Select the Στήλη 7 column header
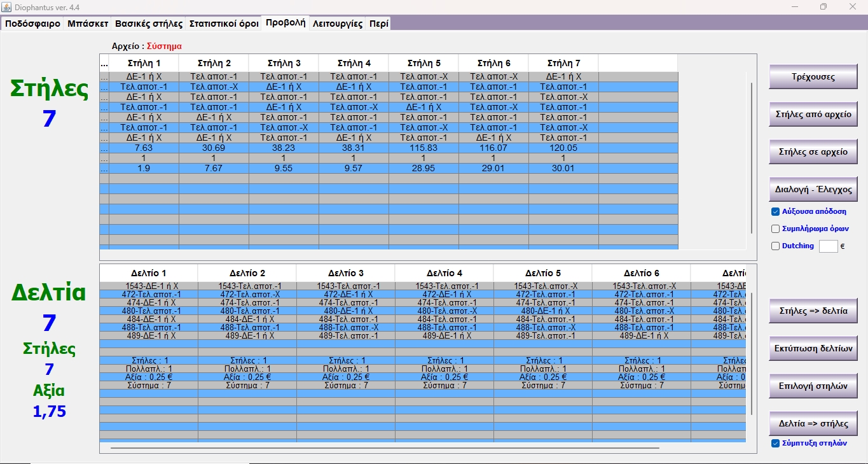This screenshot has height=464, width=868. click(x=563, y=64)
